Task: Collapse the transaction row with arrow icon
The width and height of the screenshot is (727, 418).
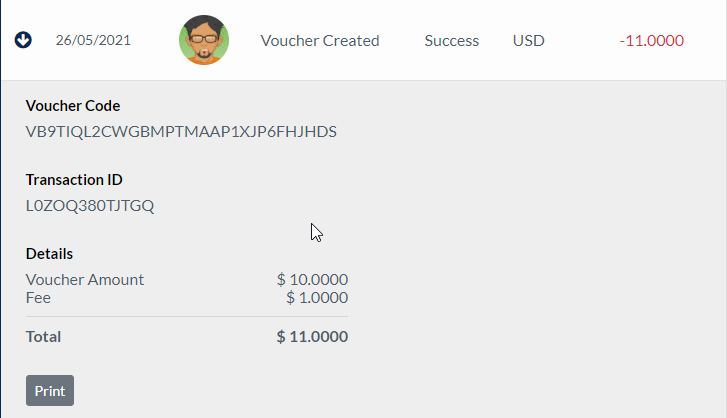Action: [24, 41]
